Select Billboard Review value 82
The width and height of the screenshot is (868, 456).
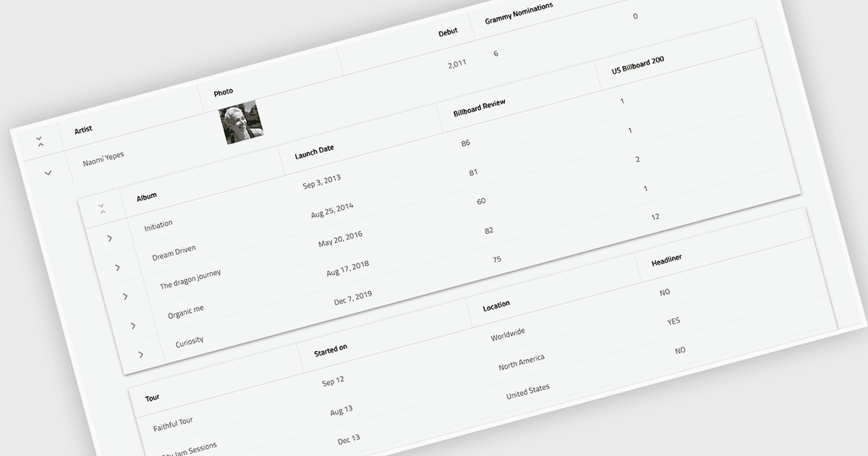[x=489, y=230]
